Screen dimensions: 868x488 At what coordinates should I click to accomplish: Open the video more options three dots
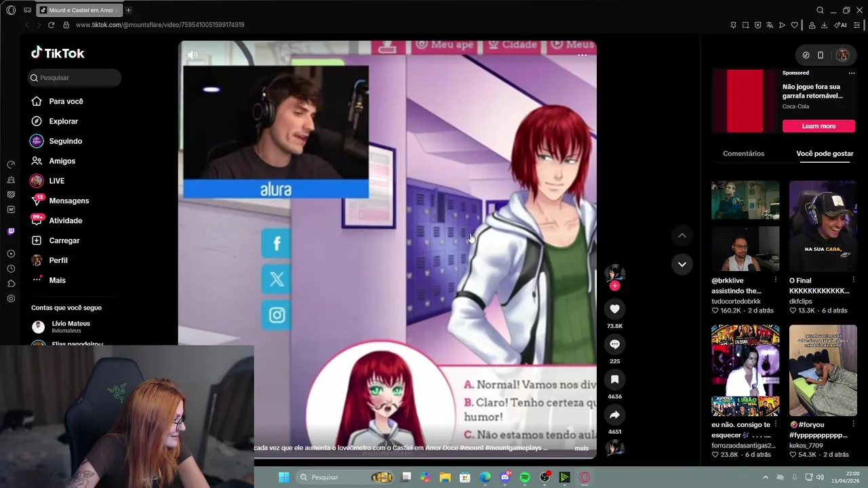click(582, 55)
